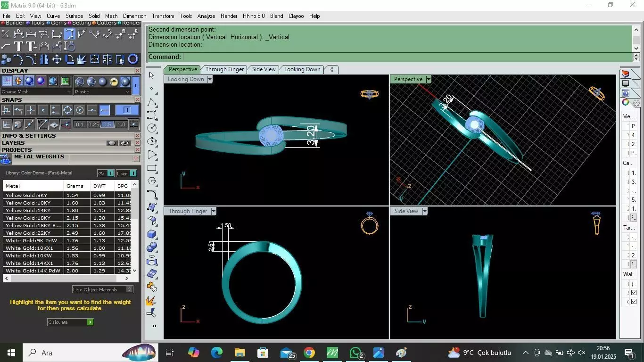Screen dimensions: 644x362
Task: Click the grouped cubes icon
Action: click(6, 59)
